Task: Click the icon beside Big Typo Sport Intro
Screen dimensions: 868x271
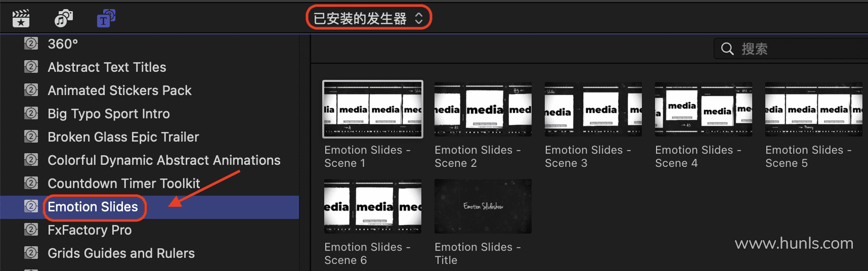Action: pyautogui.click(x=31, y=113)
